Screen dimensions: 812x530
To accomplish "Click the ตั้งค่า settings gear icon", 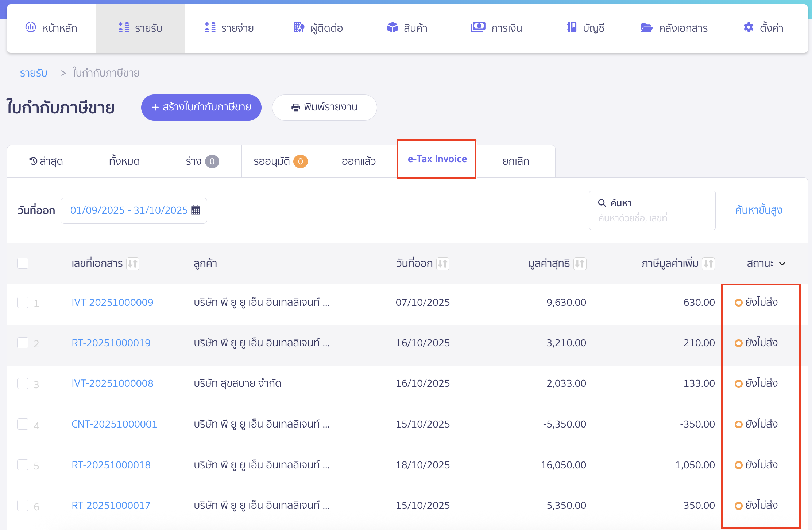I will point(748,27).
